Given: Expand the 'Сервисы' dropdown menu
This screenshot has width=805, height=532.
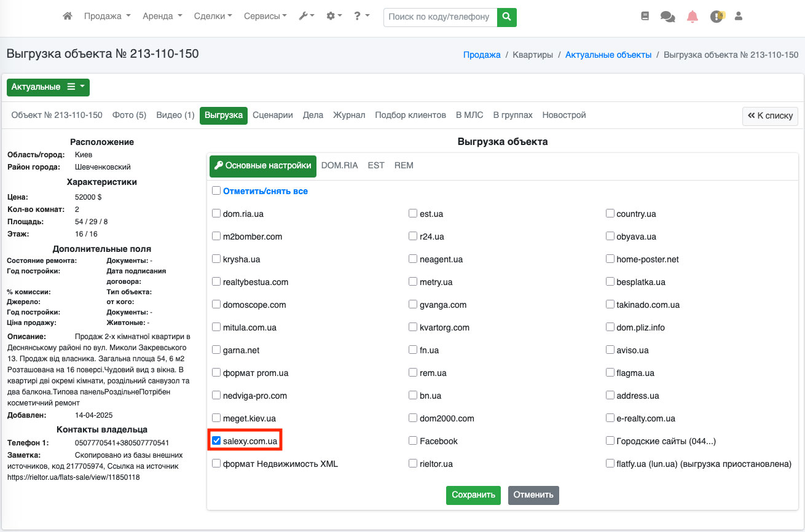Looking at the screenshot, I should 265,17.
